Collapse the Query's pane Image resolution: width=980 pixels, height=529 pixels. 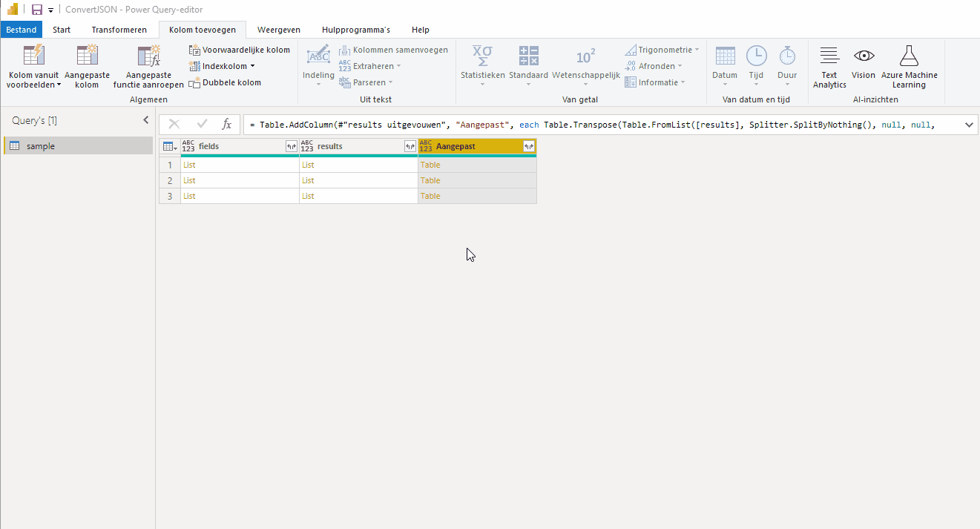click(145, 120)
